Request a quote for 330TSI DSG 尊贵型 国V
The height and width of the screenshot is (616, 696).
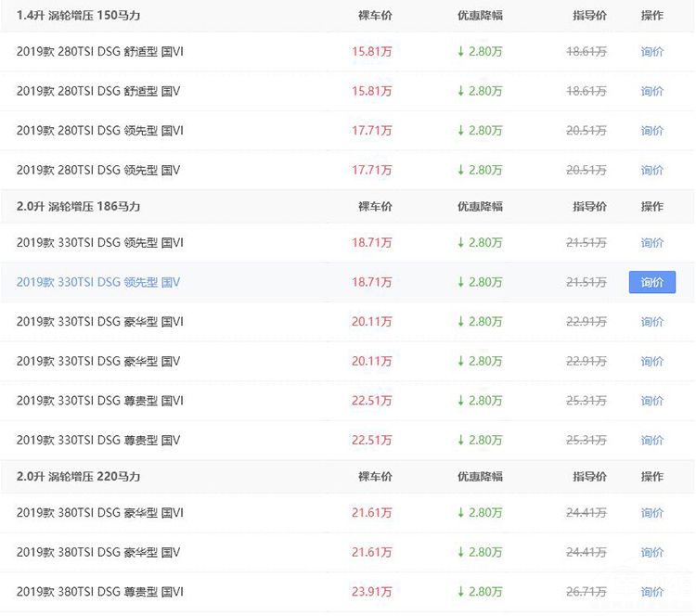[651, 440]
